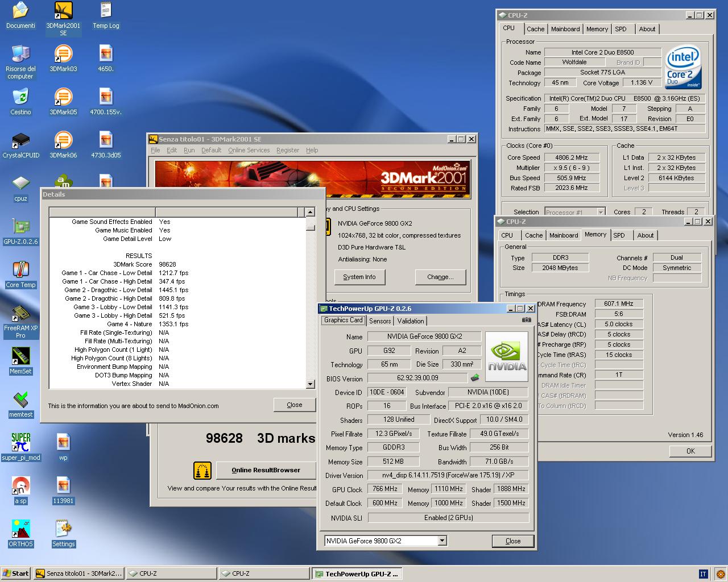Click OK button in CPU-Z window
728x582 pixels.
coord(690,451)
